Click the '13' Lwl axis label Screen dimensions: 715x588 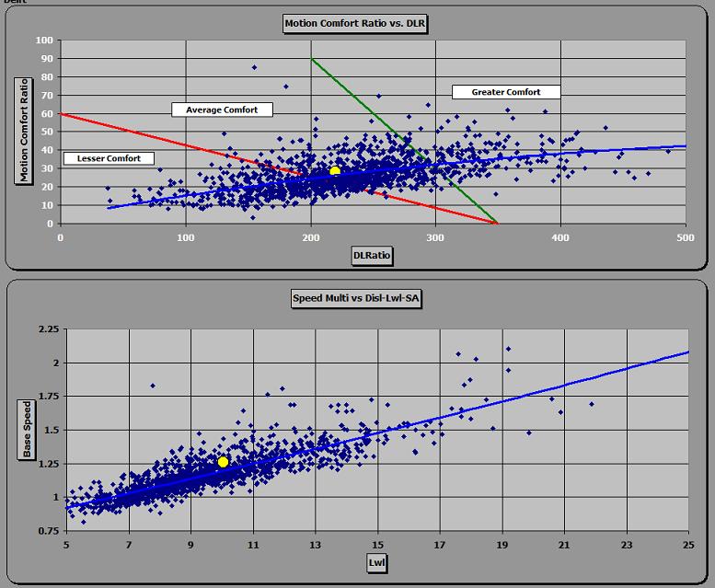315,545
